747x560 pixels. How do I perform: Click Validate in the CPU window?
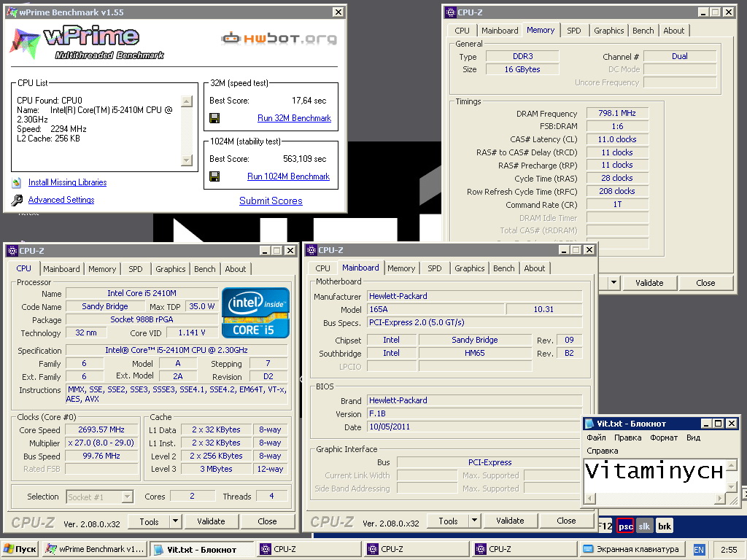pyautogui.click(x=211, y=521)
